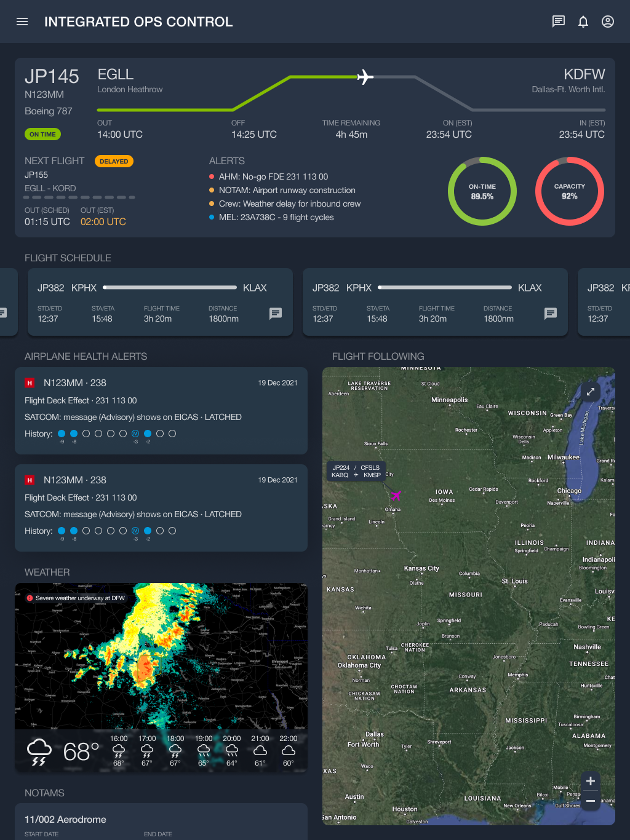Select last empty history dot in first health alert
This screenshot has height=840, width=630.
172,434
